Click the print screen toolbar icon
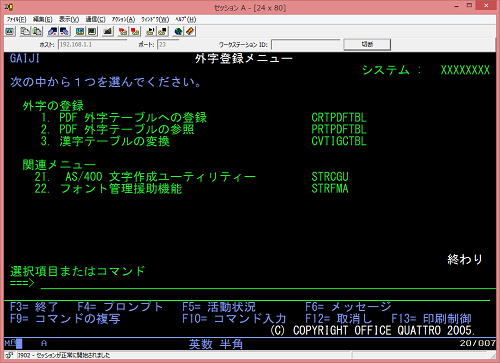Image resolution: width=500 pixels, height=363 pixels. [10, 32]
